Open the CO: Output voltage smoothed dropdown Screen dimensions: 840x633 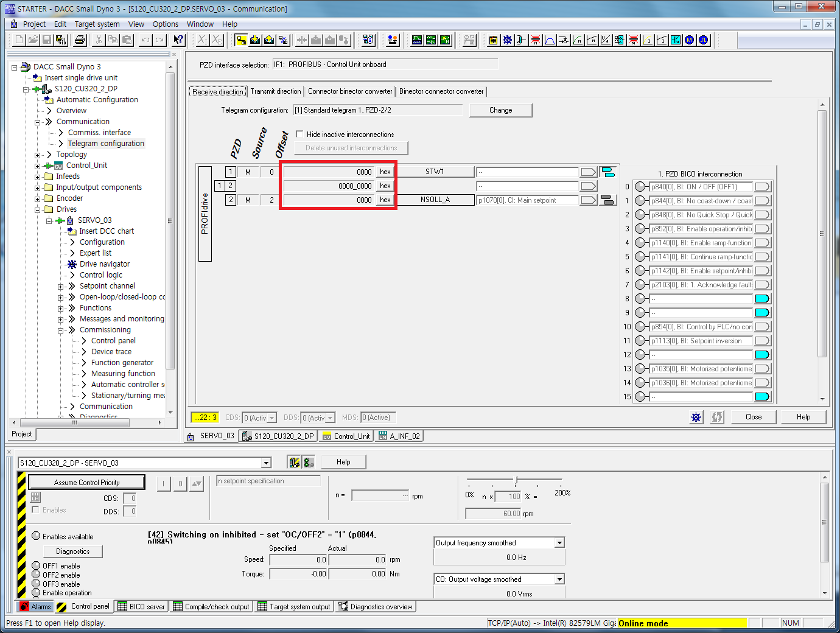(560, 579)
